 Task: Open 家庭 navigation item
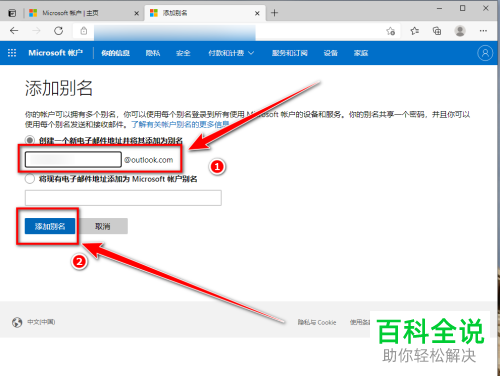tap(361, 53)
